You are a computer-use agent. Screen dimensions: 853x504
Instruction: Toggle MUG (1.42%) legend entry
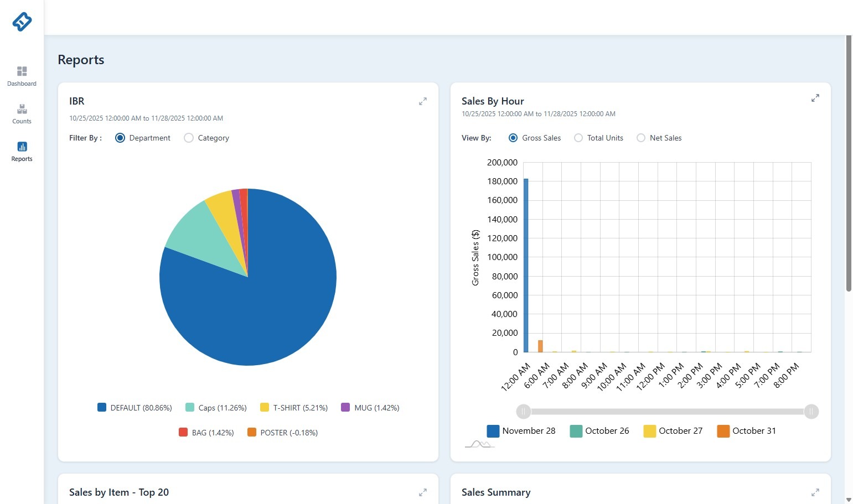pos(370,408)
